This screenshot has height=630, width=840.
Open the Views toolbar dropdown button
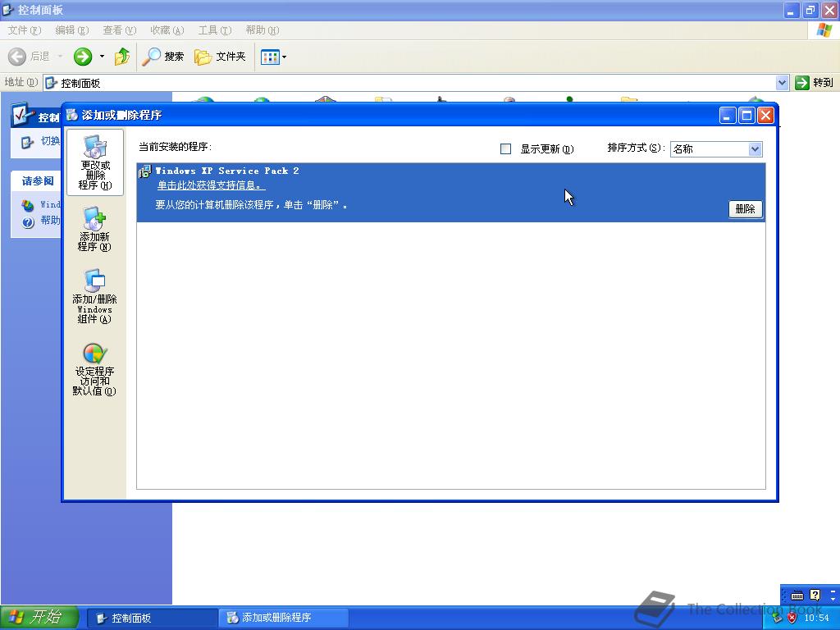pos(273,57)
